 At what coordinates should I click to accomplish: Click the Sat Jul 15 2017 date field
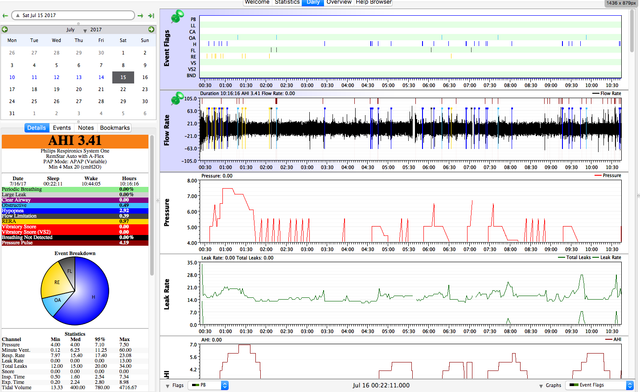73,16
